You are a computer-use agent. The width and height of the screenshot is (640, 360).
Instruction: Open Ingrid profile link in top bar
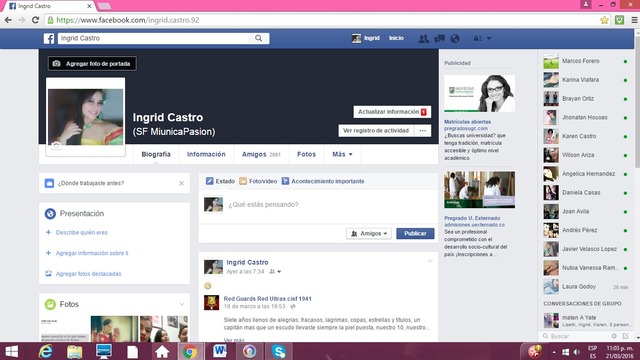(x=366, y=38)
